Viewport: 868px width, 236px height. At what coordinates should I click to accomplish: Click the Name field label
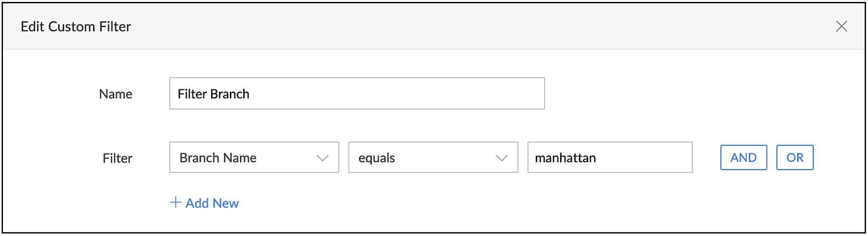point(115,94)
